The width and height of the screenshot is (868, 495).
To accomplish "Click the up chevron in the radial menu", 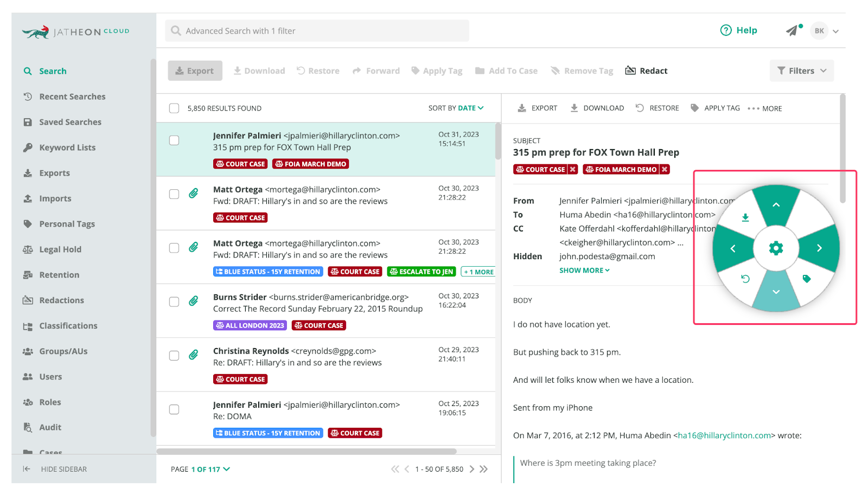I will pyautogui.click(x=776, y=205).
